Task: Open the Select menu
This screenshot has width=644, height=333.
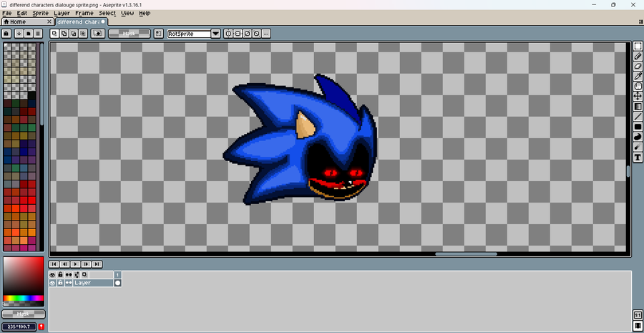Action: (107, 13)
